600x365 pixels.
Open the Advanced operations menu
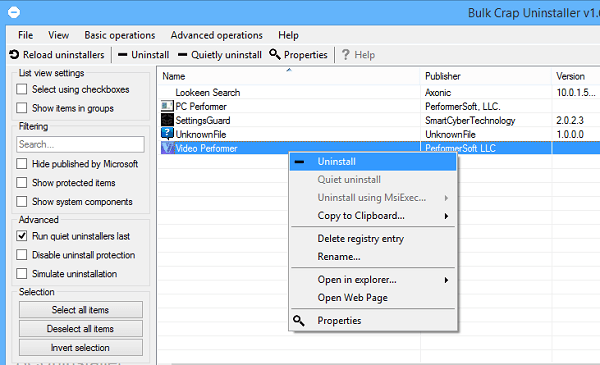click(x=217, y=35)
